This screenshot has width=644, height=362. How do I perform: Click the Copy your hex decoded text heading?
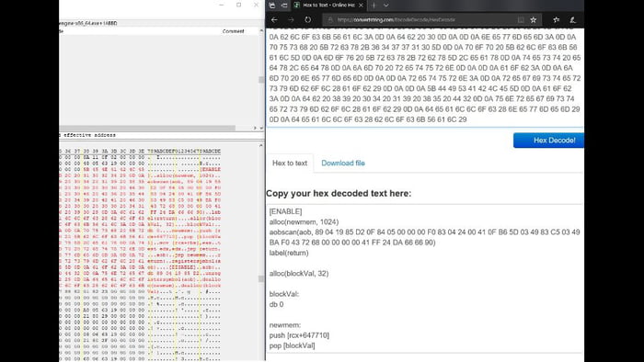339,194
